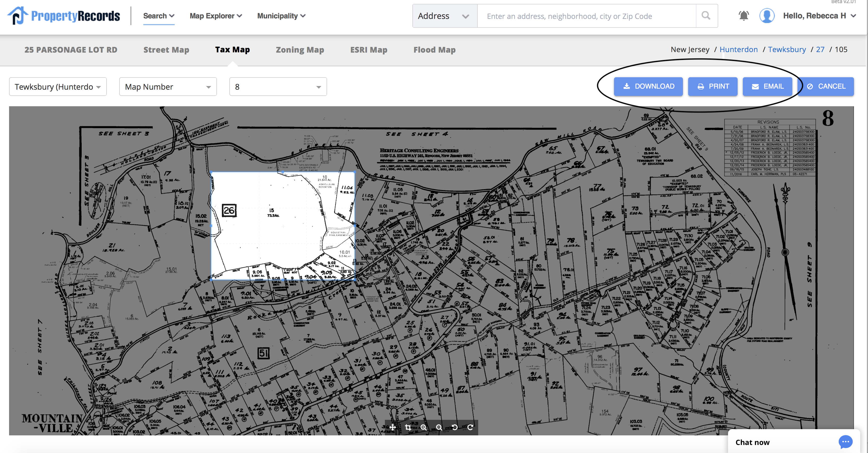Click the Heritage Consulting Engineers title text

click(419, 150)
